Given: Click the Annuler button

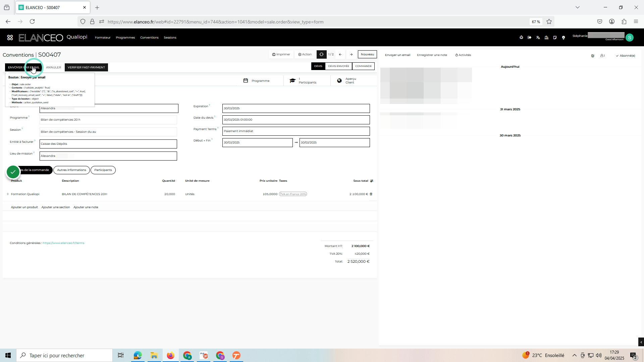Looking at the screenshot, I should click(54, 67).
